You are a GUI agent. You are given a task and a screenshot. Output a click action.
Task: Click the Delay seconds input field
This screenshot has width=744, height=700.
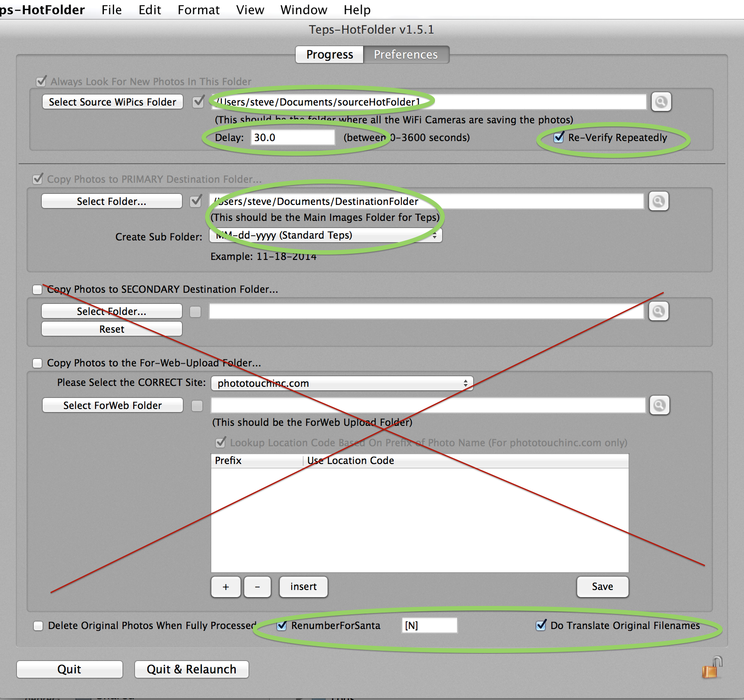[x=293, y=138]
